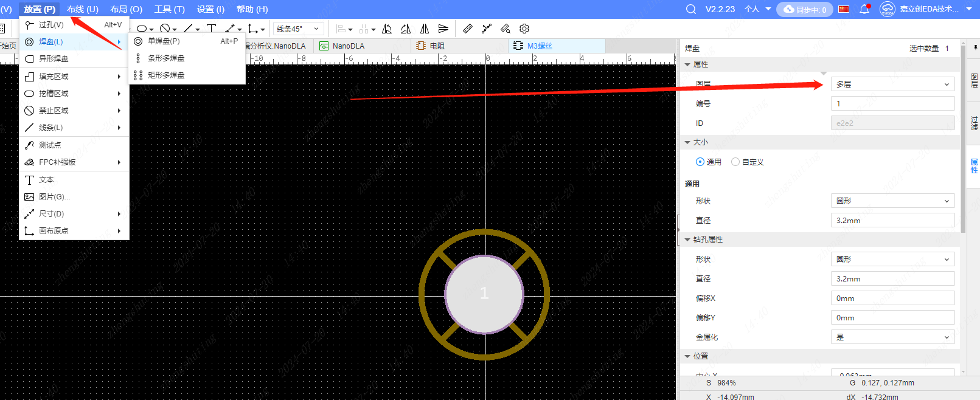Image resolution: width=980 pixels, height=400 pixels.
Task: Click the search magnifier icon
Action: 691,9
